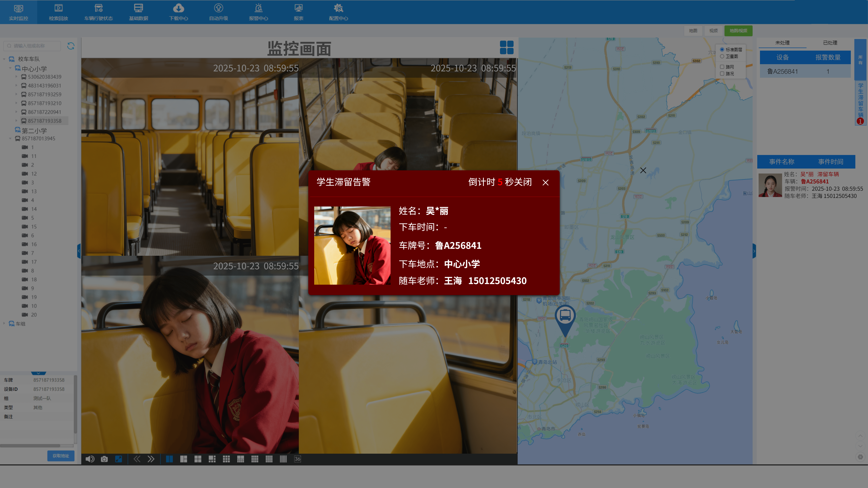
Task: Open settings gear in right panel
Action: click(861, 457)
